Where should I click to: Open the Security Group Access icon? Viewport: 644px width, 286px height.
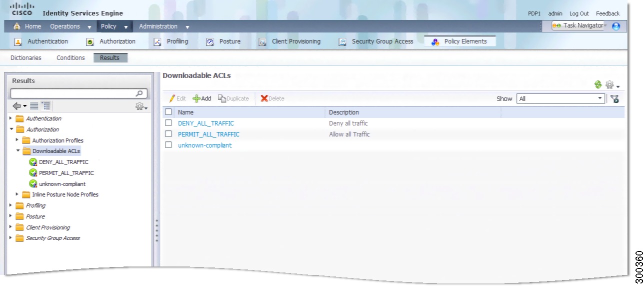342,42
